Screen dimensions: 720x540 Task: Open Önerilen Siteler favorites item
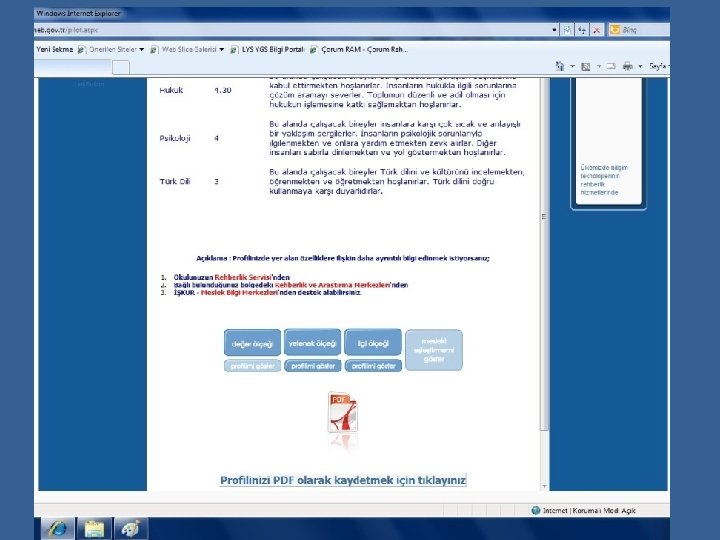[112, 49]
